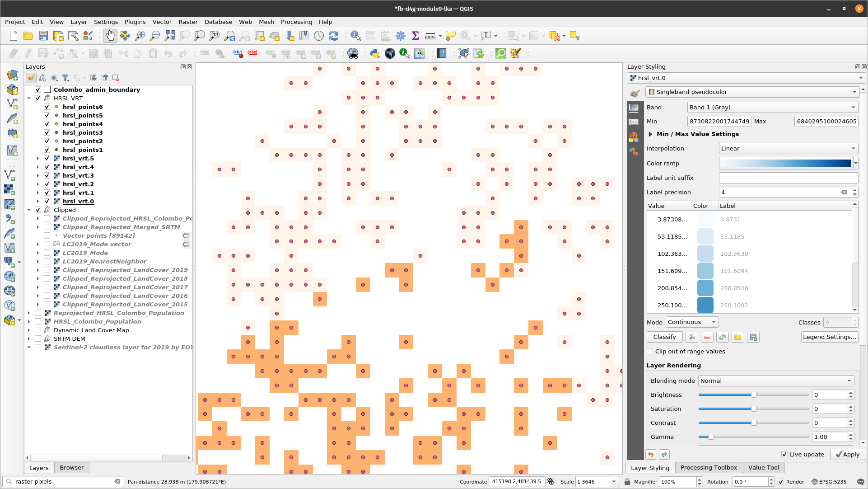Toggle visibility of Colombo_admin_boundary layer
The height and width of the screenshot is (489, 868).
click(x=38, y=90)
